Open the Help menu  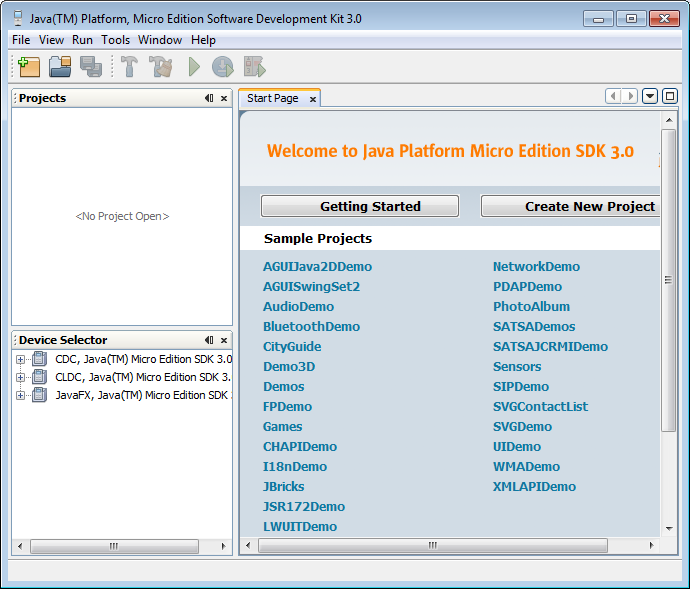pyautogui.click(x=203, y=40)
